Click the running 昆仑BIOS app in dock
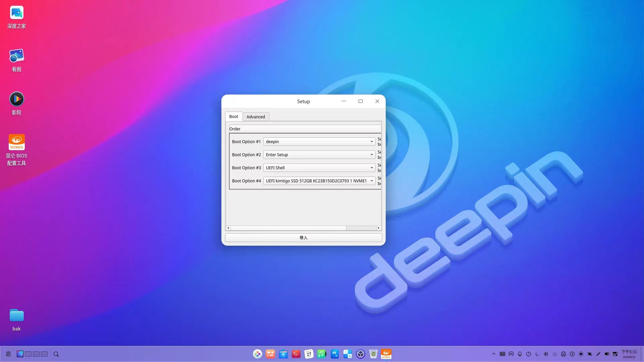The image size is (644, 362). tap(386, 354)
